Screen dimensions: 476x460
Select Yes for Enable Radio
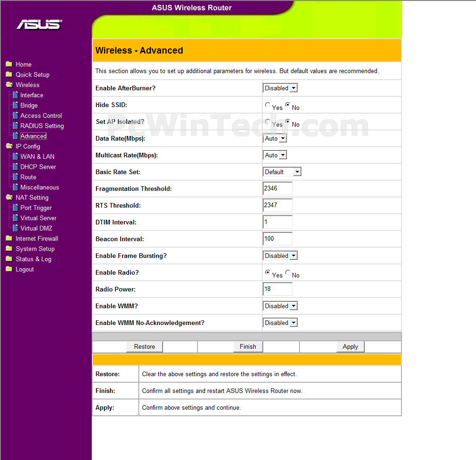(267, 272)
